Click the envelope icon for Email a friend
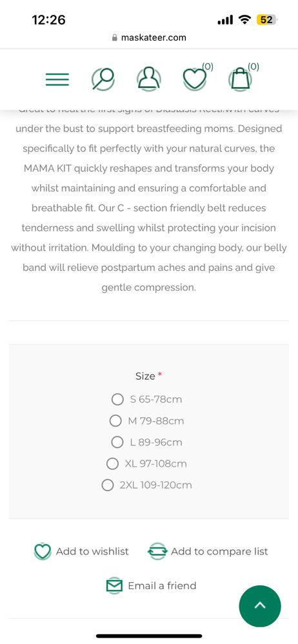This screenshot has height=644, width=298. pyautogui.click(x=114, y=586)
